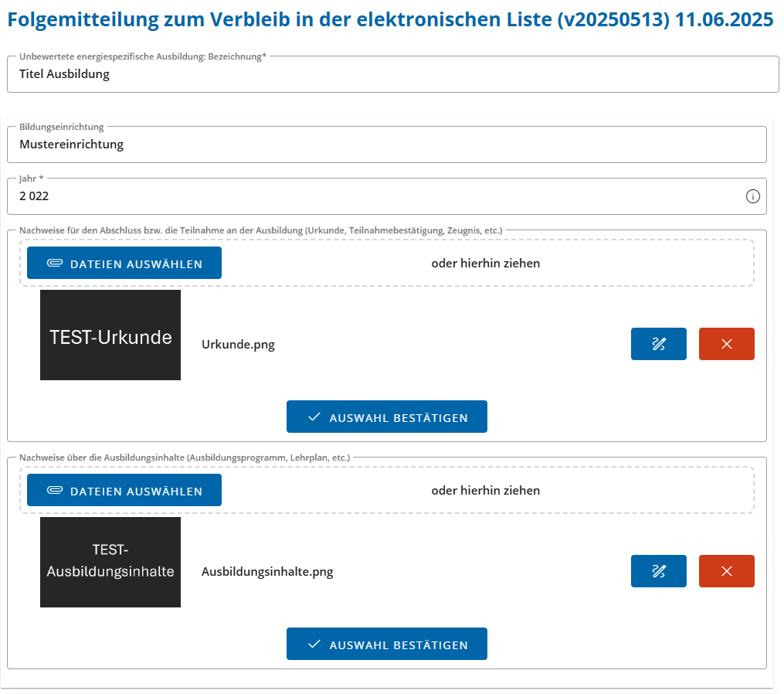Choose files for the Abschluss/Teilnahme proof section
Image resolution: width=784 pixels, height=694 pixels.
point(124,263)
